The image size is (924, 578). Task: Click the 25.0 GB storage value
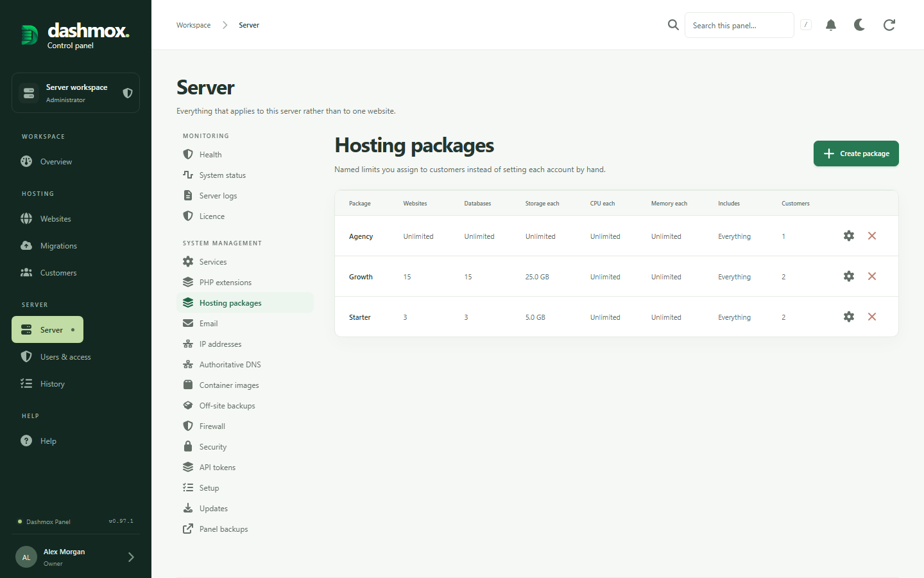[537, 277]
